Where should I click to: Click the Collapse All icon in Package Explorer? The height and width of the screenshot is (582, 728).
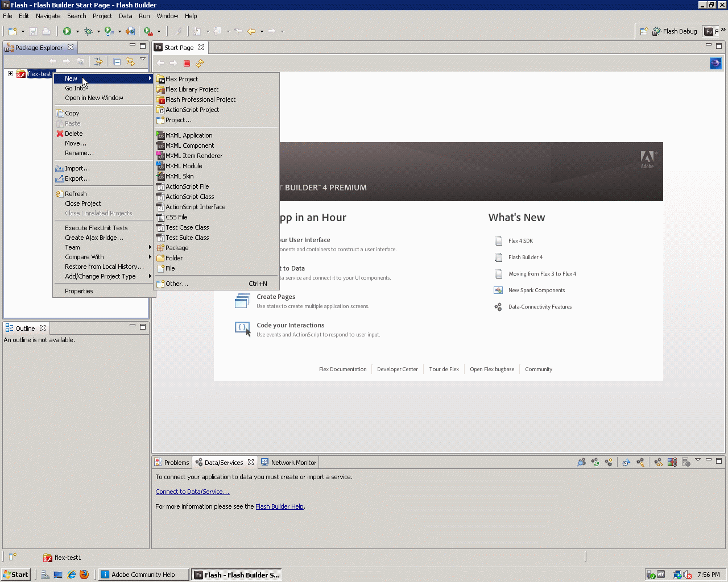click(117, 61)
